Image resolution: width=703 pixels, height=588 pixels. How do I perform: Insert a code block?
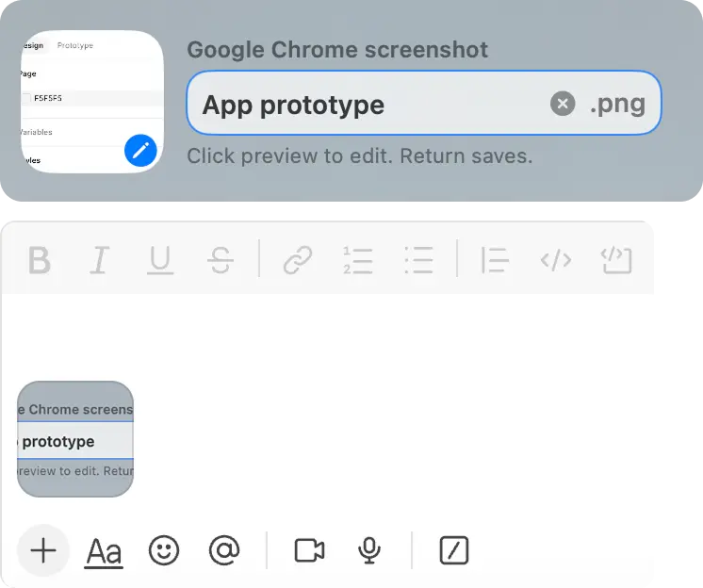[x=616, y=260]
